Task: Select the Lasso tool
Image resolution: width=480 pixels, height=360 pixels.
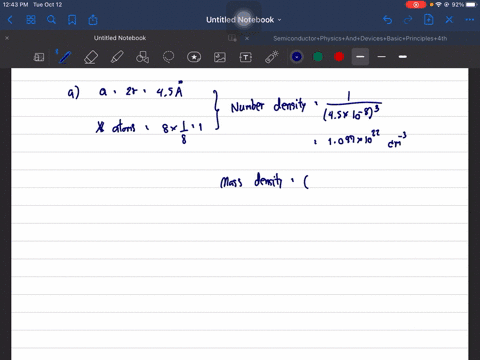Action: [168, 57]
